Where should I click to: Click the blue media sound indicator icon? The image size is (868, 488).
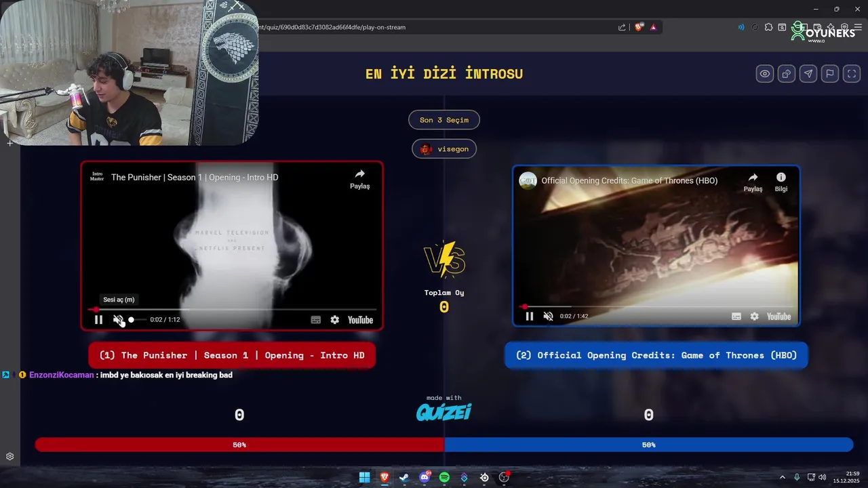click(741, 27)
